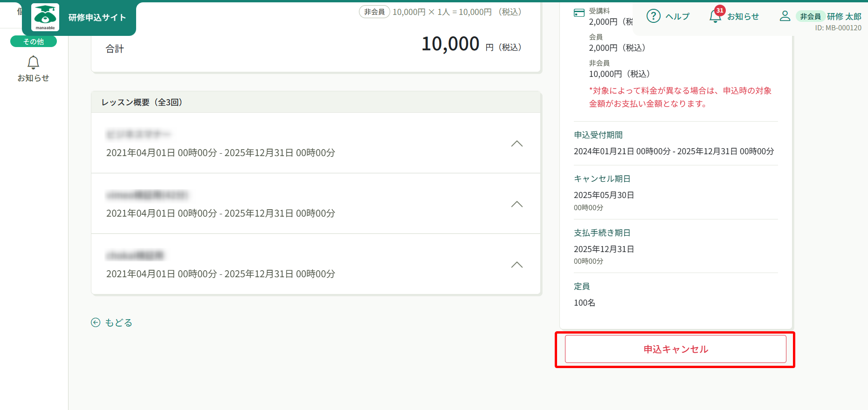The height and width of the screenshot is (410, 868).
Task: Collapse the second lesson with its chevron
Action: 517,204
